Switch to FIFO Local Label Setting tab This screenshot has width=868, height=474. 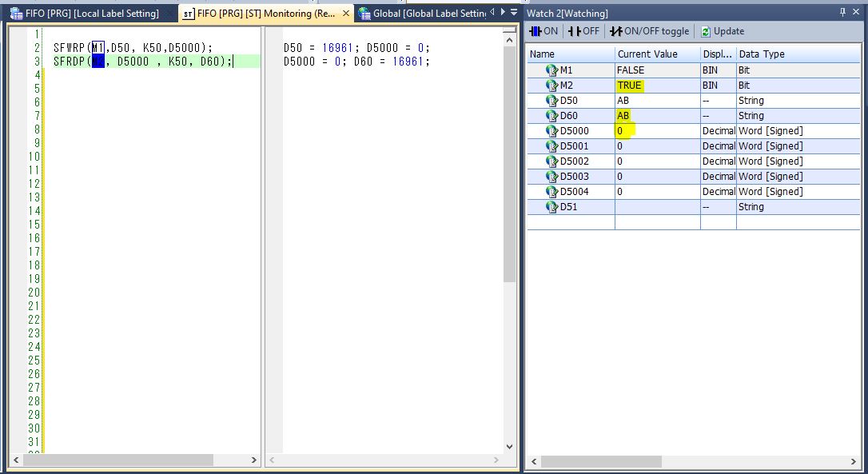coord(92,14)
